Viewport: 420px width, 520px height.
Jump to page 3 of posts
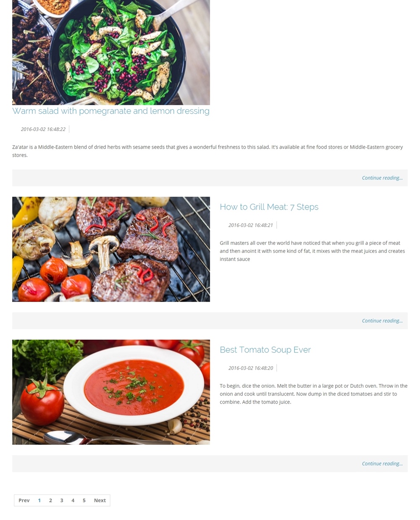click(x=62, y=500)
